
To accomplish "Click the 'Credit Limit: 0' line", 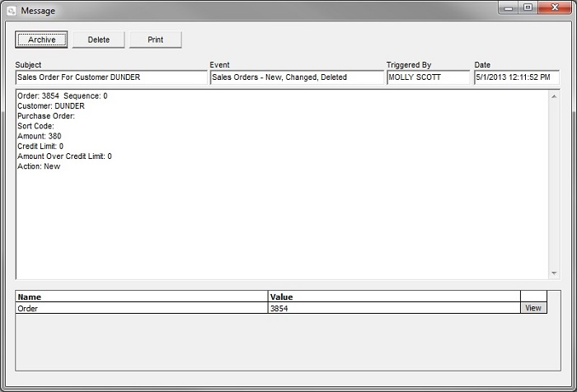I will click(x=40, y=146).
